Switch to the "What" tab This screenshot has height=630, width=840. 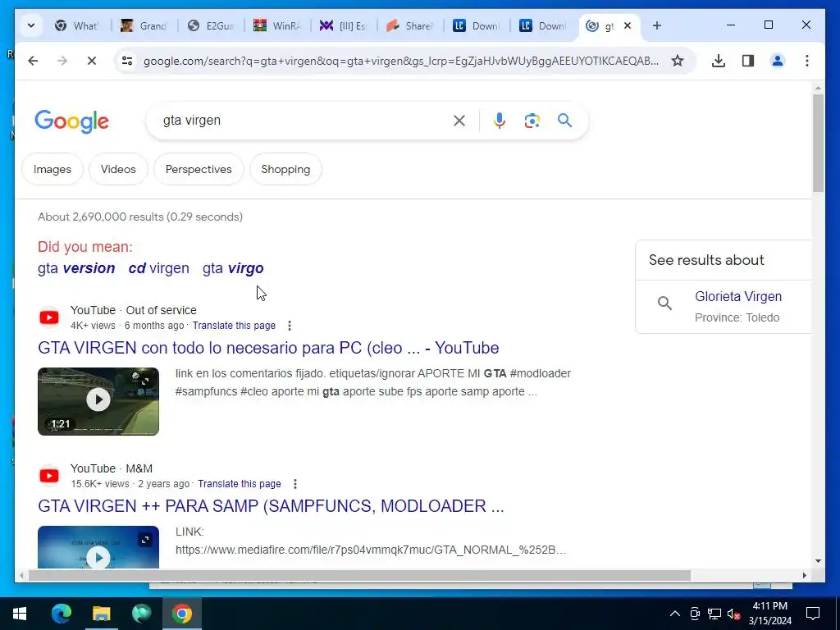78,25
